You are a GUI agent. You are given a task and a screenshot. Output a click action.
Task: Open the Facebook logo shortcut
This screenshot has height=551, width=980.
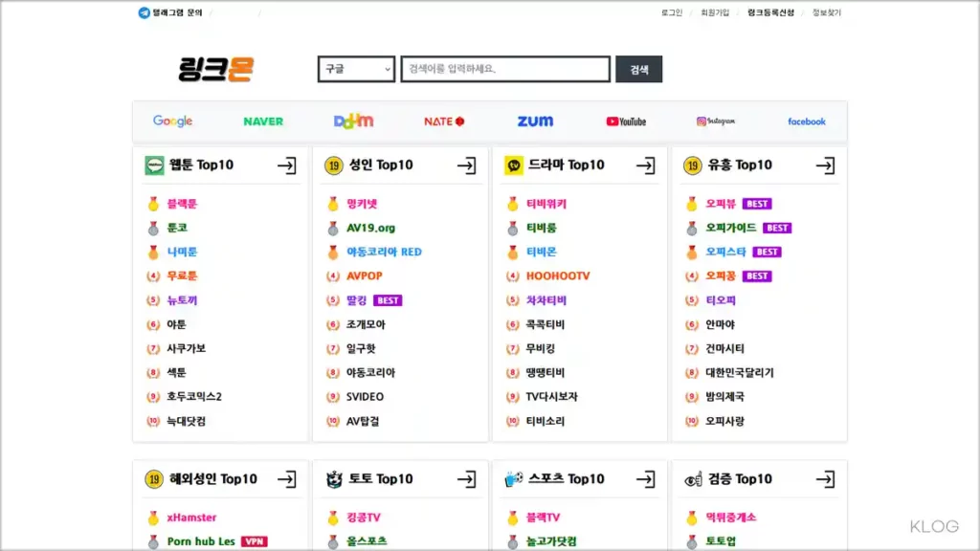click(806, 121)
